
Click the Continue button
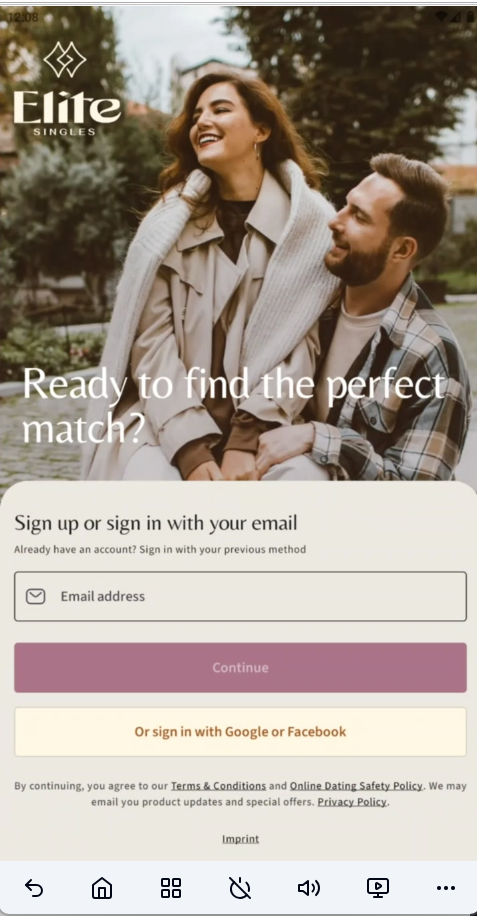click(x=241, y=668)
